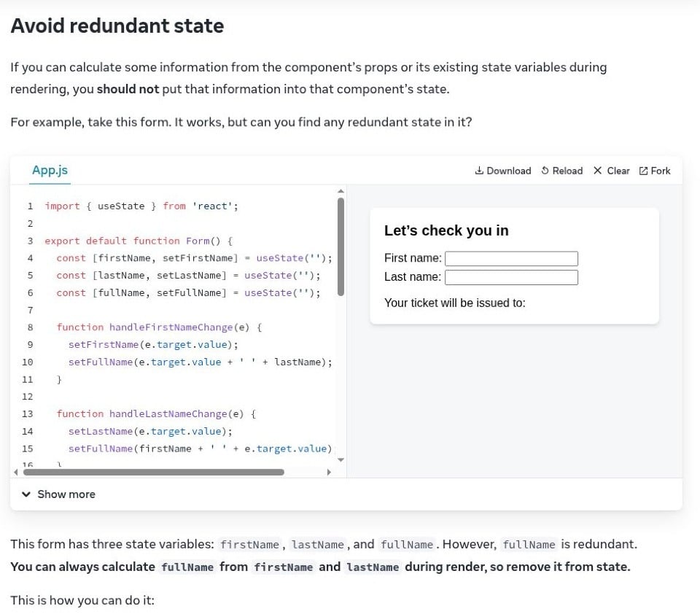Screen dimensions: 700x614
Task: Click the Last name input field
Action: (512, 277)
